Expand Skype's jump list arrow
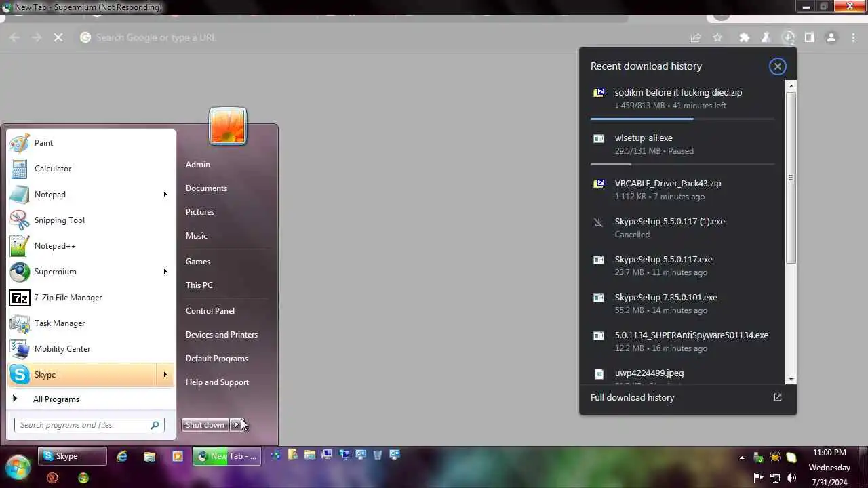868x488 pixels. [x=165, y=375]
